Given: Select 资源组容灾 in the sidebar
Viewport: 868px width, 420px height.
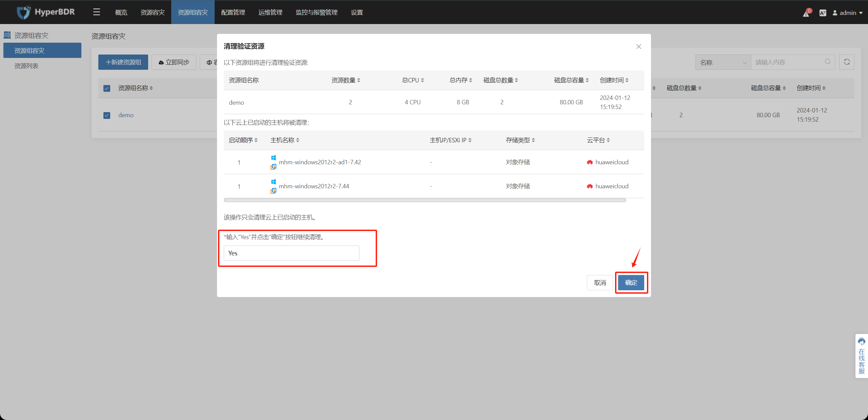Looking at the screenshot, I should pyautogui.click(x=42, y=50).
